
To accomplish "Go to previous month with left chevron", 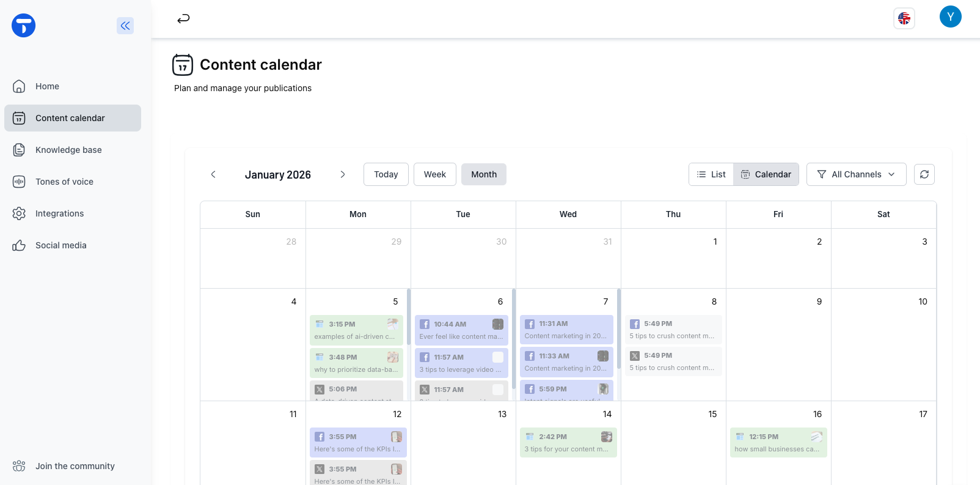I will [213, 174].
